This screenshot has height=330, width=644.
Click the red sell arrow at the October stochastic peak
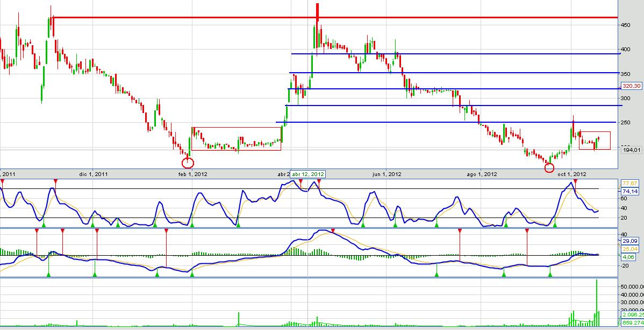(x=576, y=183)
